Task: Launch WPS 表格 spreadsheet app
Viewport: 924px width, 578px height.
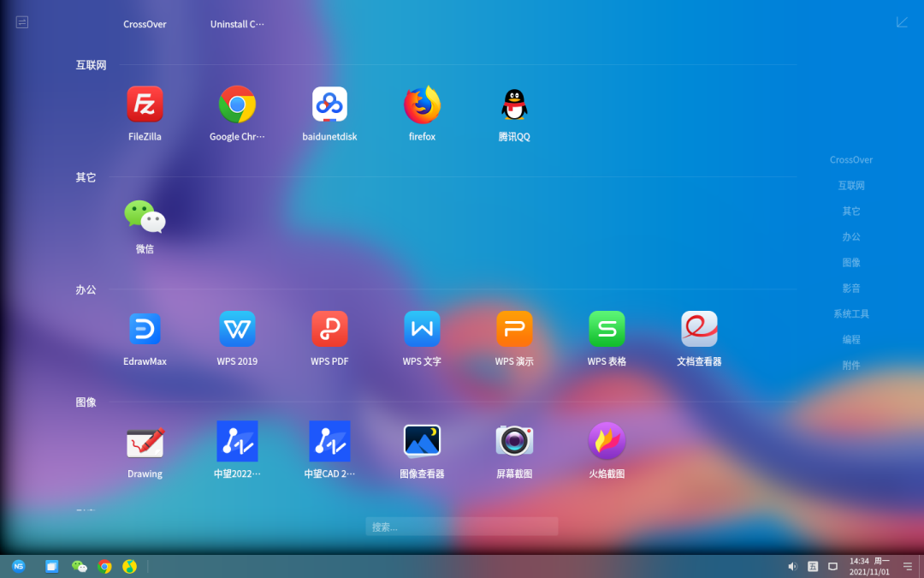Action: (x=607, y=329)
